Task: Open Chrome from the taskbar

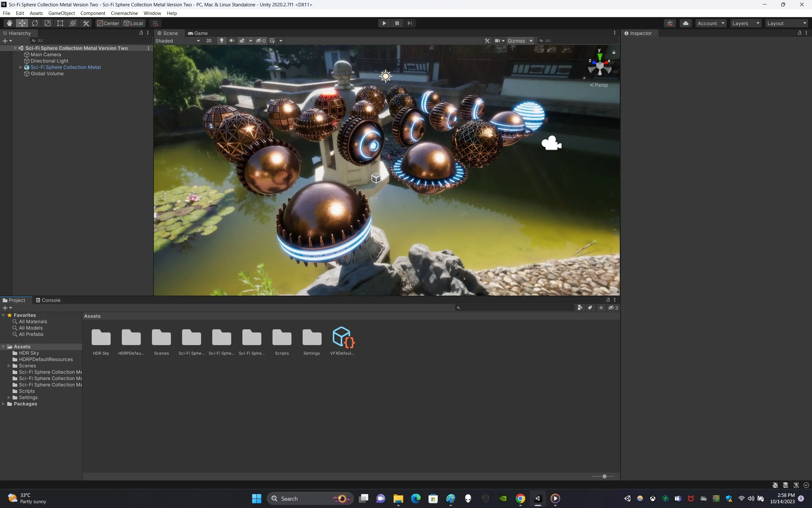Action: 521,498
